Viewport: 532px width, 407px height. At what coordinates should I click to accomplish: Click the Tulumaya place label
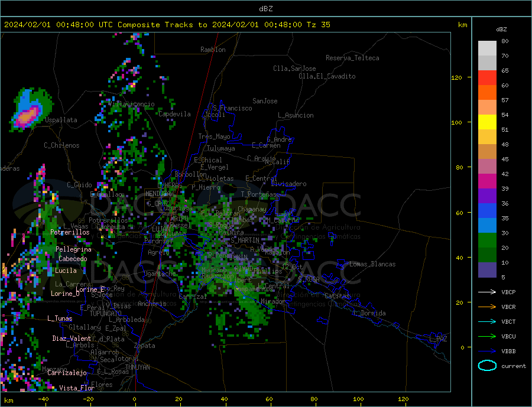(220, 148)
